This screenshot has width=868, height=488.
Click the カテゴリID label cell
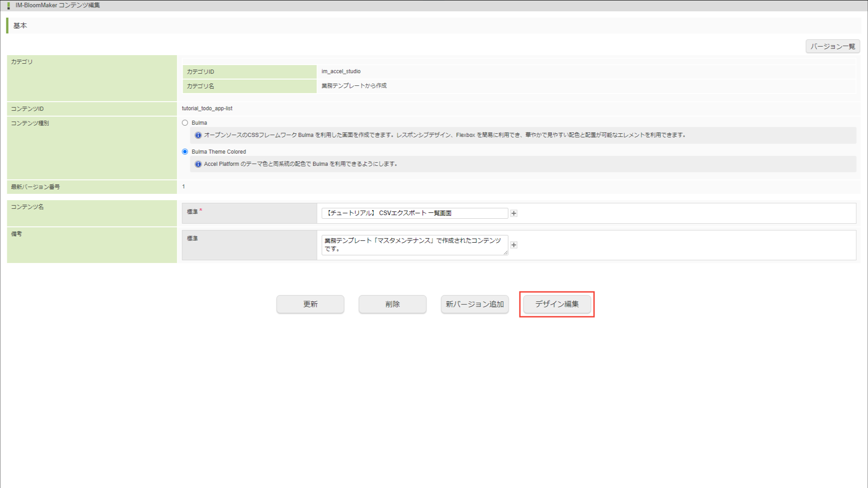[x=250, y=72]
